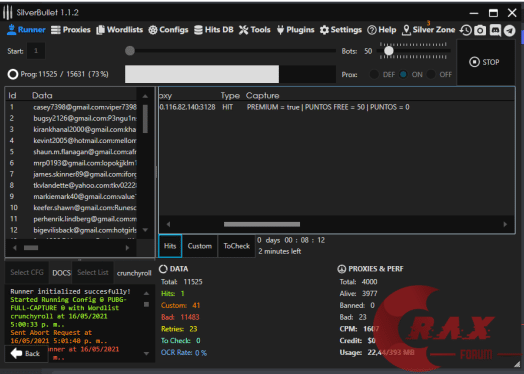Click the log panel scroll up arrow
Viewport: 524px width, 374px height.
pos(146,293)
